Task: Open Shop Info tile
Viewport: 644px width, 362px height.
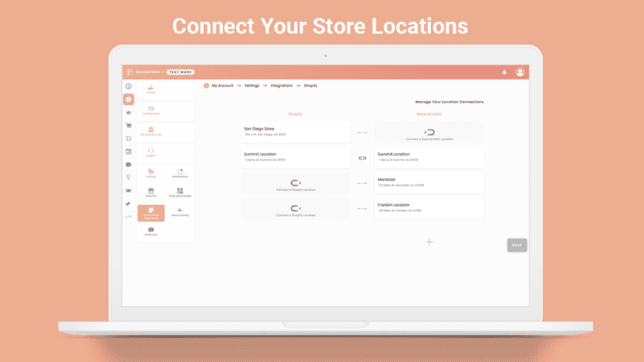Action: [x=151, y=193]
